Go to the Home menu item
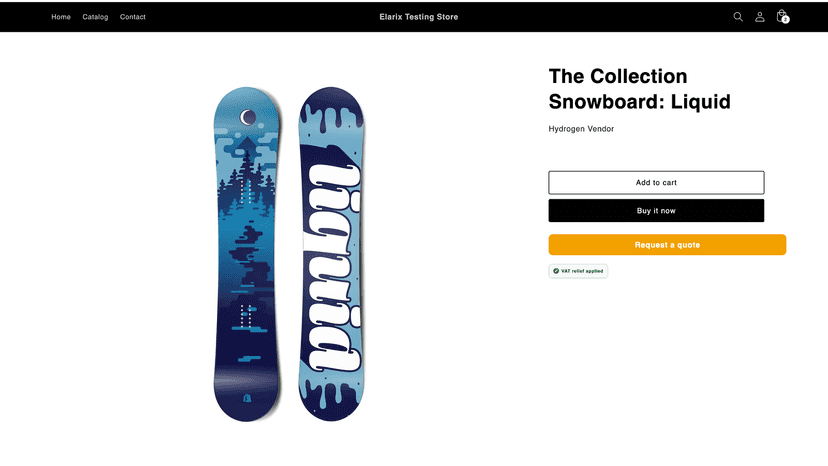Image resolution: width=828 pixels, height=466 pixels. [61, 17]
